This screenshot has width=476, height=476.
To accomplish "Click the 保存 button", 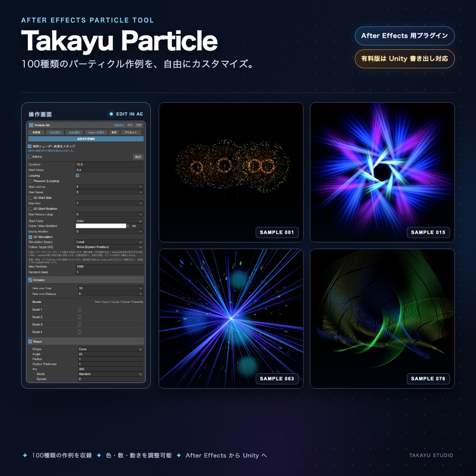I will (114, 132).
